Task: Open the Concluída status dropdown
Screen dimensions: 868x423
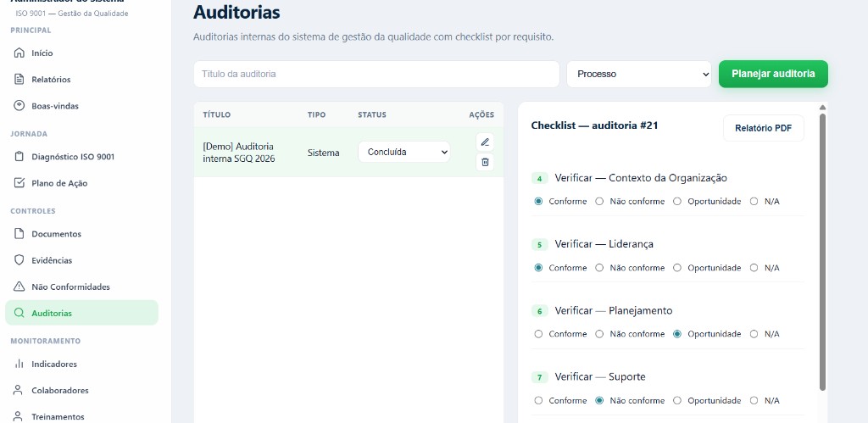Action: pyautogui.click(x=404, y=152)
